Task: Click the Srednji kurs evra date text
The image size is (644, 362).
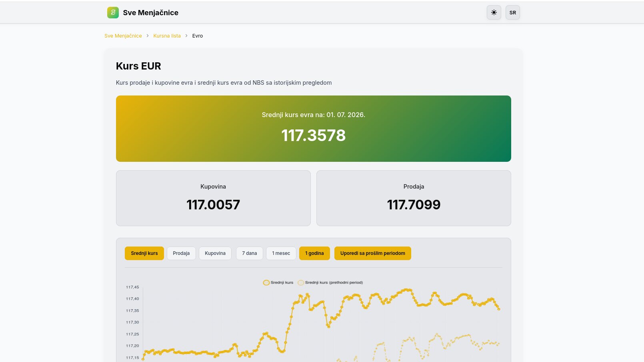Action: click(314, 115)
